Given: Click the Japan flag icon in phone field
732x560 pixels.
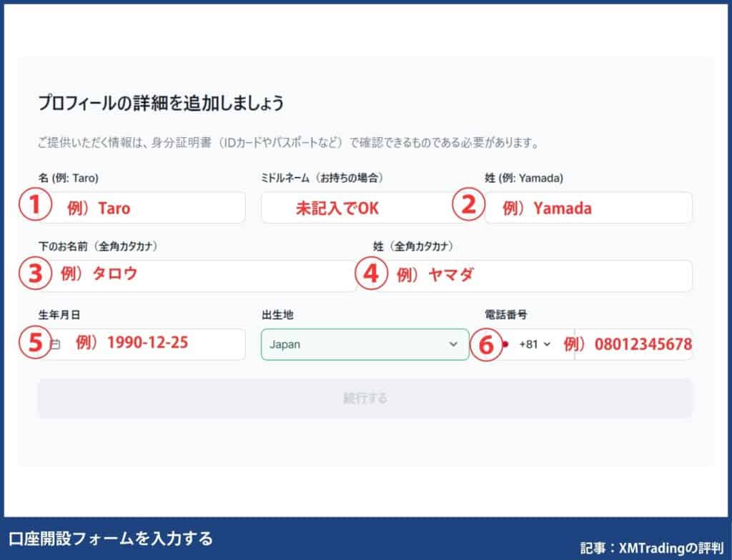Looking at the screenshot, I should click(505, 344).
